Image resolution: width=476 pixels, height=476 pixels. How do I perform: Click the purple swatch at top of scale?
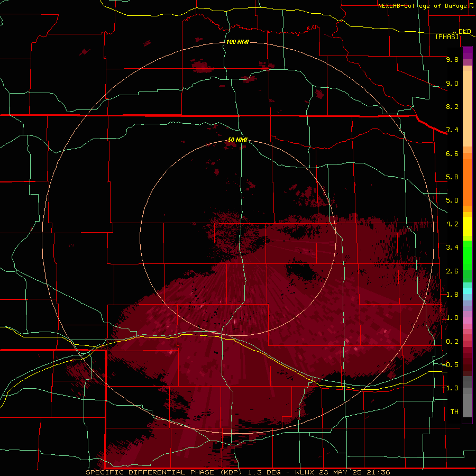pyautogui.click(x=467, y=53)
